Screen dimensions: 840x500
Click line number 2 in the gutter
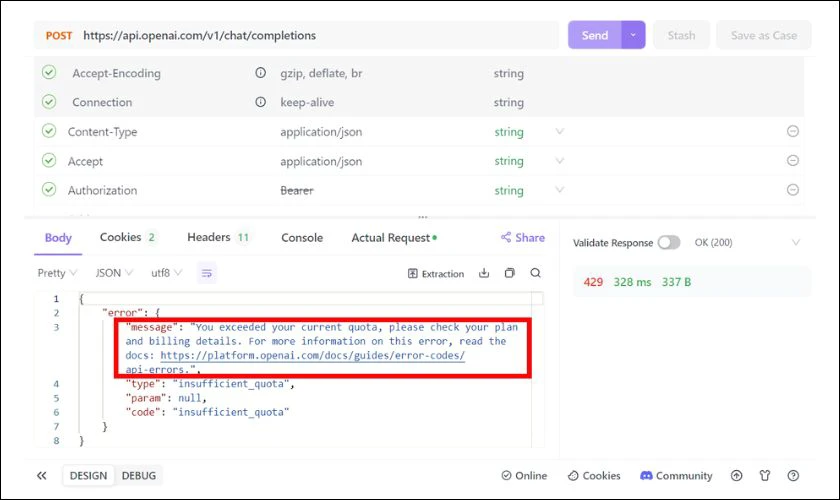56,313
